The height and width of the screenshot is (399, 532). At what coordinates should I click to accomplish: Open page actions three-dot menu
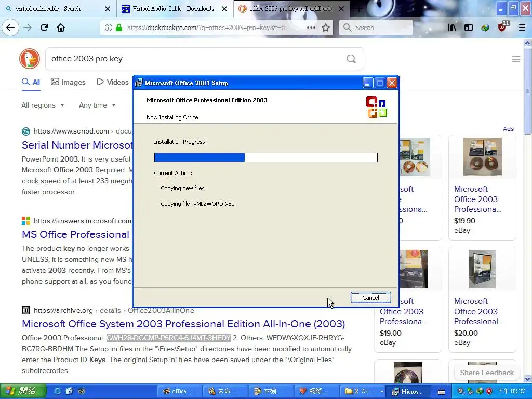click(x=311, y=28)
